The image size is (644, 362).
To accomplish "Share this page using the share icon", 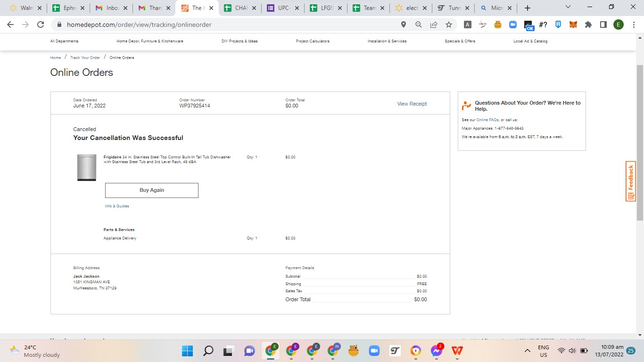I will 434,25.
